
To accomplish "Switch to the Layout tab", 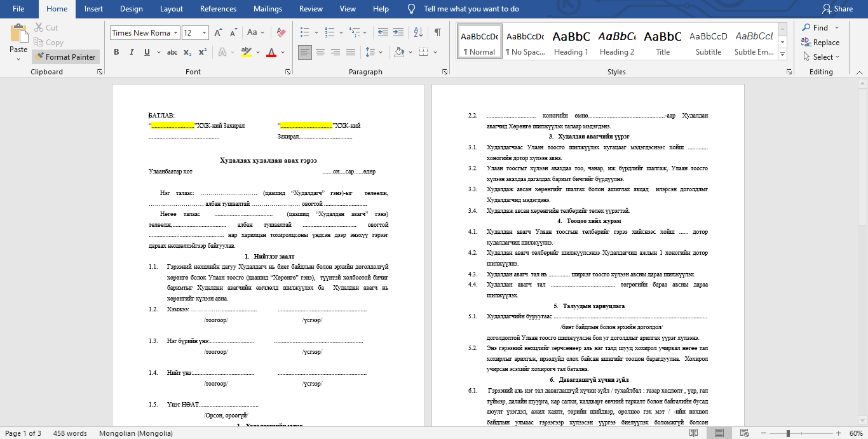I will click(172, 9).
